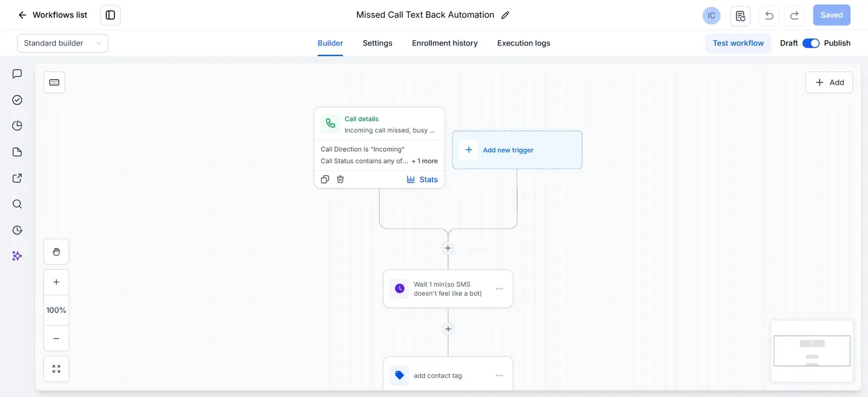
Task: Click the fit-to-screen icon
Action: pos(56,369)
